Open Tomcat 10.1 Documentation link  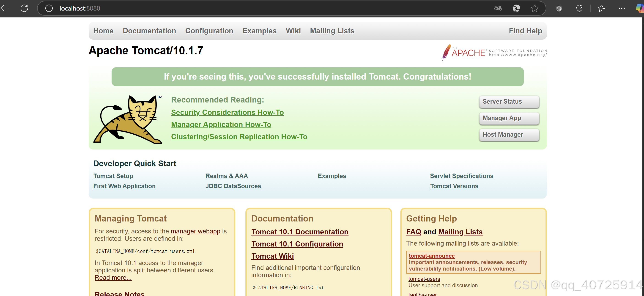click(x=299, y=232)
